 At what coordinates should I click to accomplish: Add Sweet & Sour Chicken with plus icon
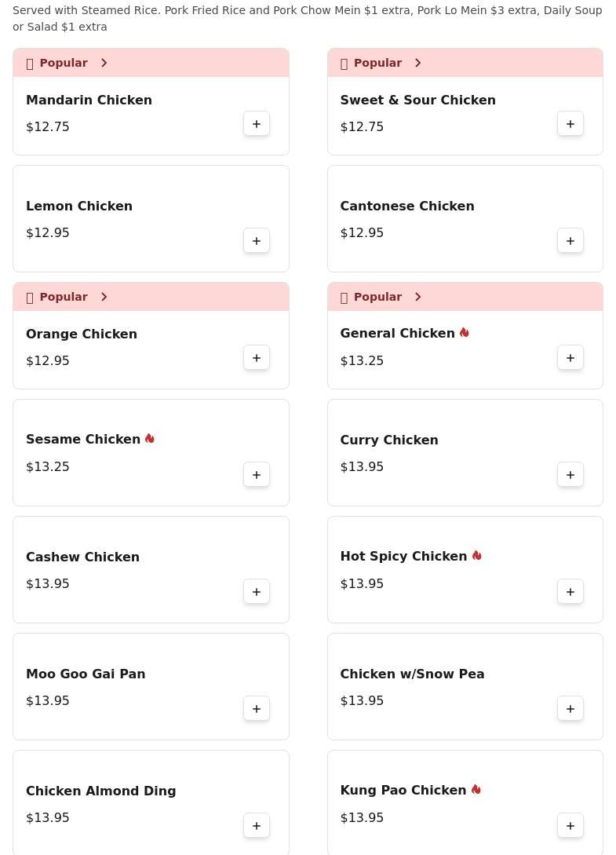tap(570, 124)
